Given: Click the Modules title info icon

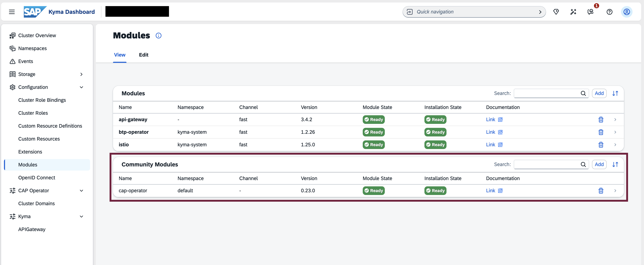Looking at the screenshot, I should (159, 36).
